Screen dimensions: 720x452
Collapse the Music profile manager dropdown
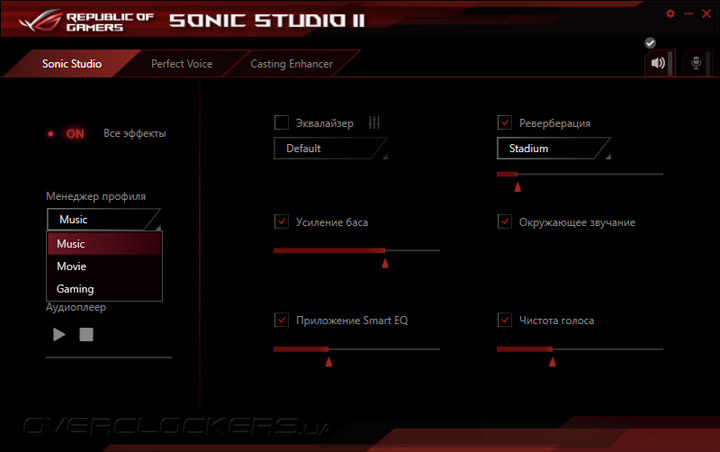click(x=104, y=220)
